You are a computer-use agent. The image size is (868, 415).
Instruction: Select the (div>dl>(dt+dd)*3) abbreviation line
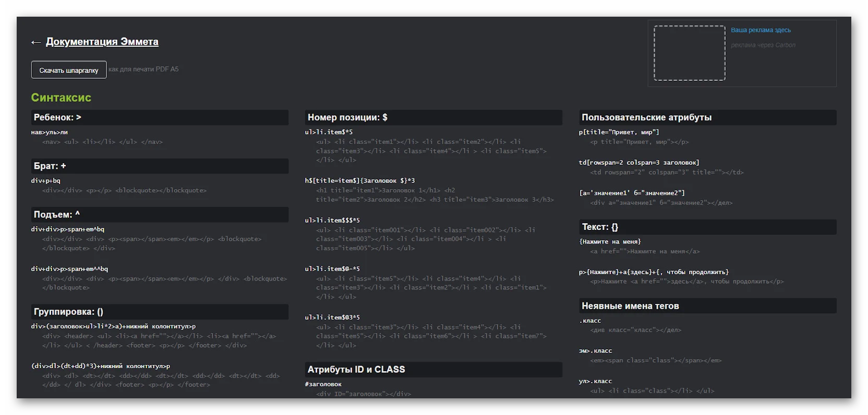point(101,367)
